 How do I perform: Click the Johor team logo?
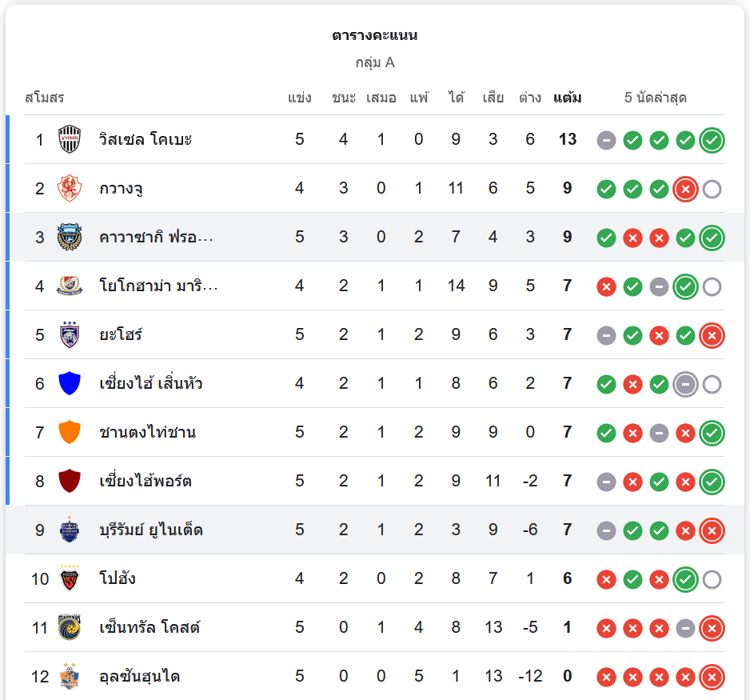pyautogui.click(x=70, y=334)
